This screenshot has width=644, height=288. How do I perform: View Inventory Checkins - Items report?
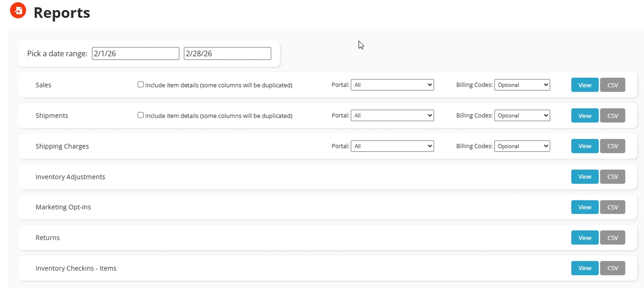[585, 268]
